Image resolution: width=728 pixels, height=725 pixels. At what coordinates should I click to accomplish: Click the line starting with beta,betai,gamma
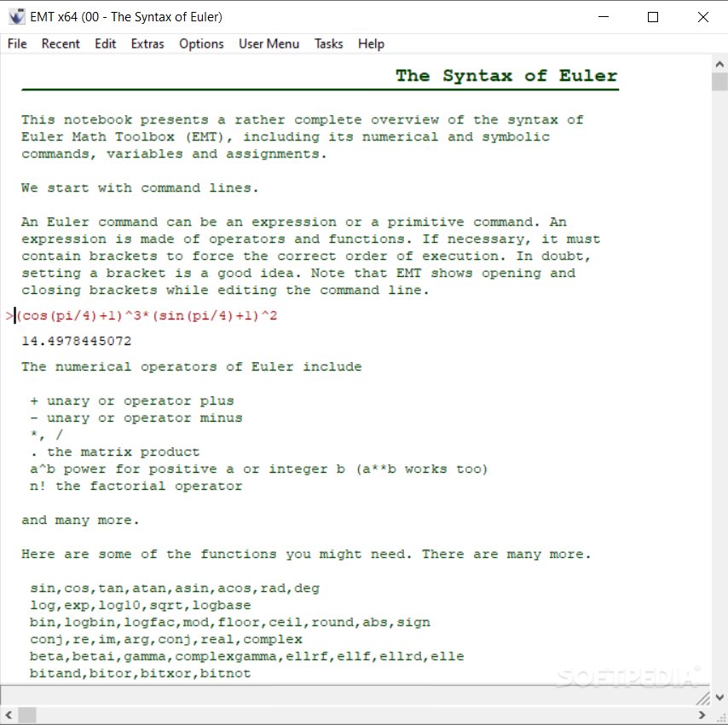(247, 657)
